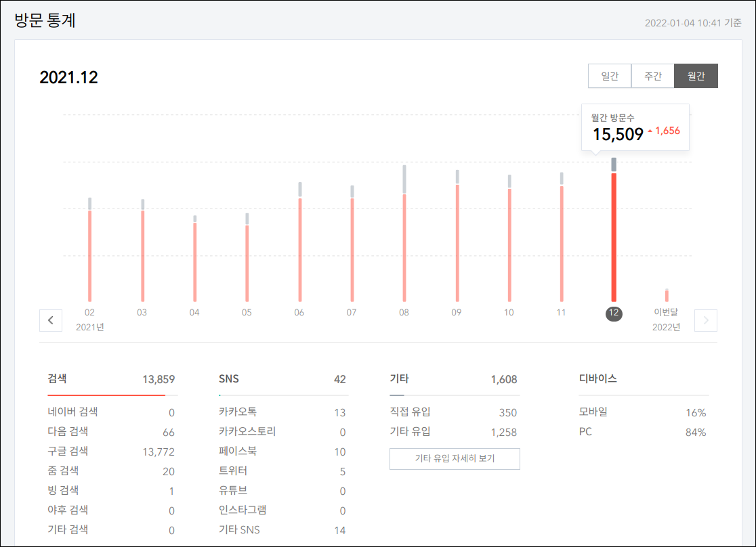Click the 기타 SNS row
Viewport: 756px width, 547px height.
(x=282, y=530)
